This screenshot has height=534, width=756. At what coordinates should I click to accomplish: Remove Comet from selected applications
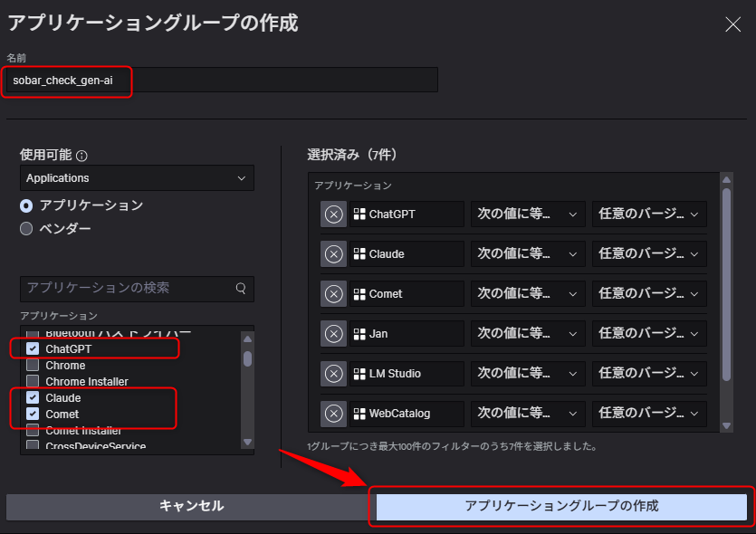tap(333, 294)
